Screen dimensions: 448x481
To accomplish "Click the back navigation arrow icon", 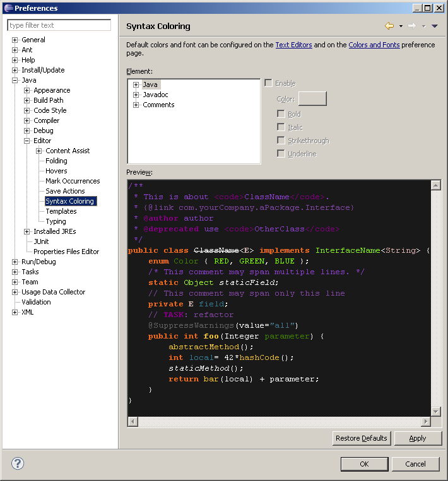I will pyautogui.click(x=389, y=26).
